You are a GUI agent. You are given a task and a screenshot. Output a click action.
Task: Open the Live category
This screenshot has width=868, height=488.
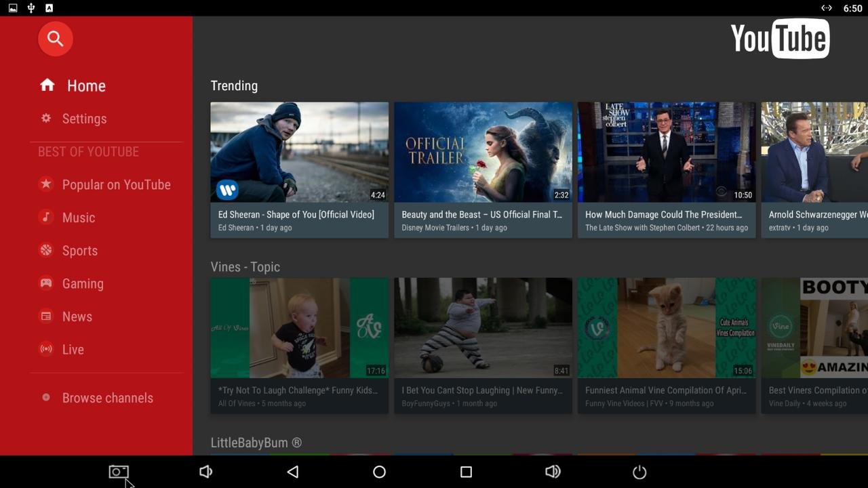click(x=73, y=350)
